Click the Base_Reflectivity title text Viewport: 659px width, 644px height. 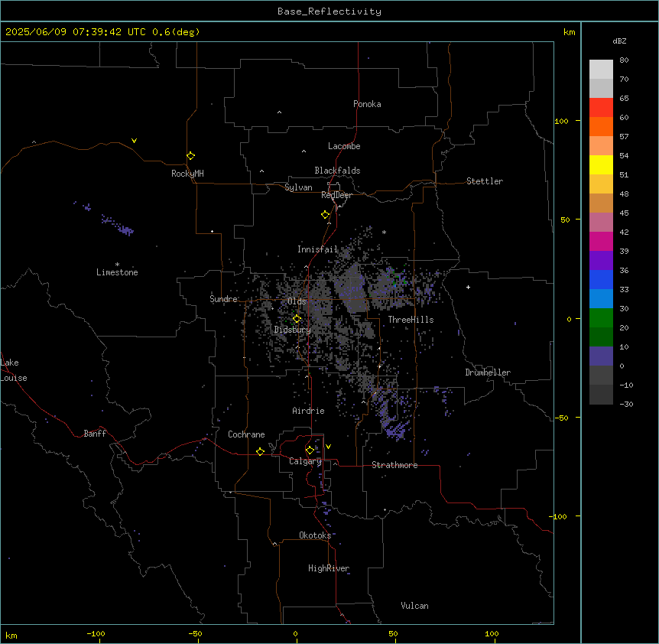(x=329, y=11)
